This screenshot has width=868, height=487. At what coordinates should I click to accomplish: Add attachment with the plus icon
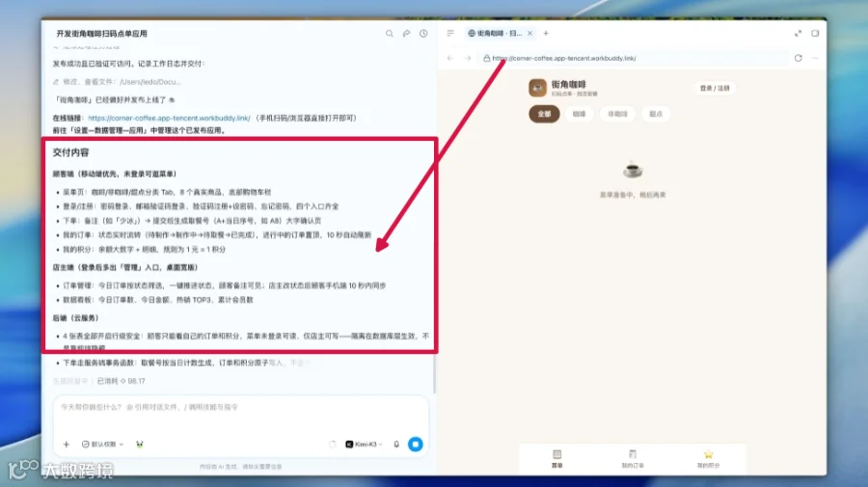pyautogui.click(x=66, y=444)
